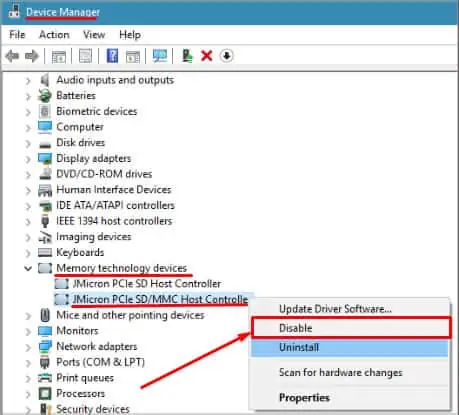
Task: Open the Action menu
Action: point(54,35)
